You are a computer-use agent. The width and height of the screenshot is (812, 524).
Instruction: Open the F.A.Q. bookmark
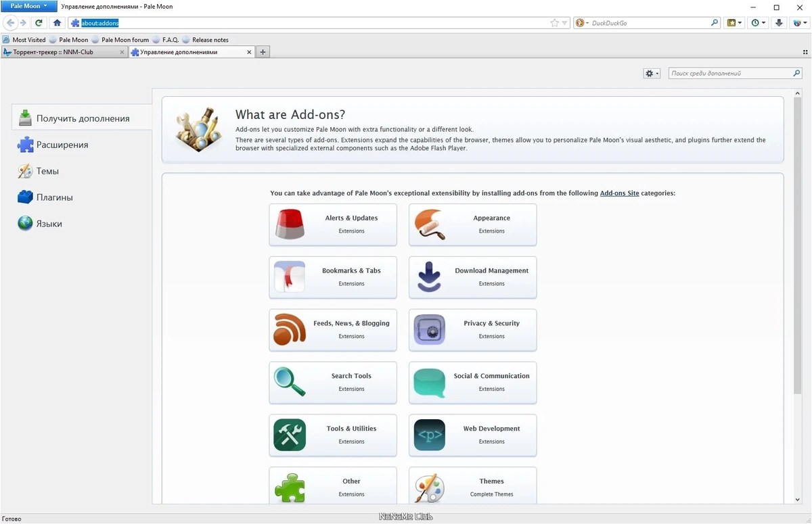click(166, 40)
